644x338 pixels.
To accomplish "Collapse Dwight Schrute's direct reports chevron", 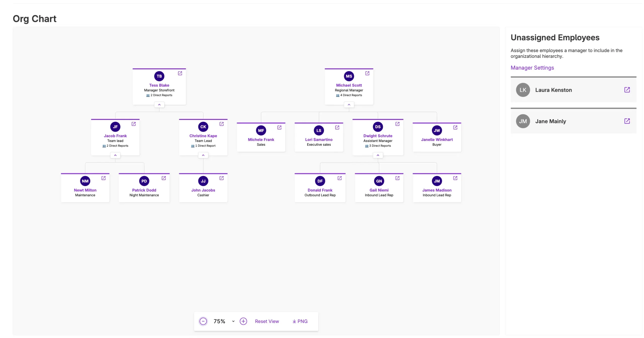I will pos(378,155).
